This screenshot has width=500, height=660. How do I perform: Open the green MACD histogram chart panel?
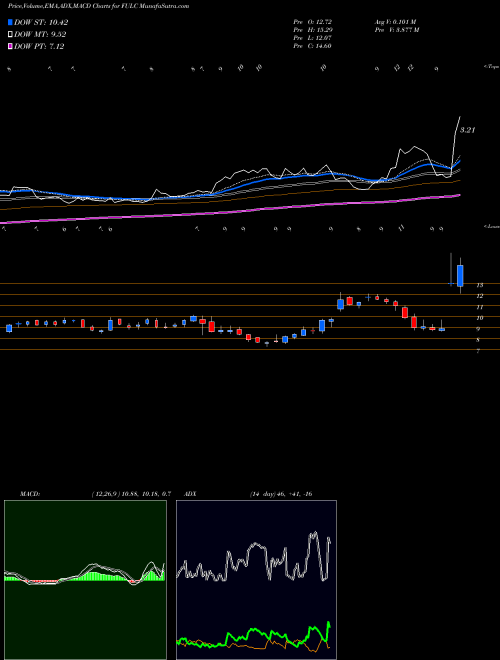(x=85, y=580)
